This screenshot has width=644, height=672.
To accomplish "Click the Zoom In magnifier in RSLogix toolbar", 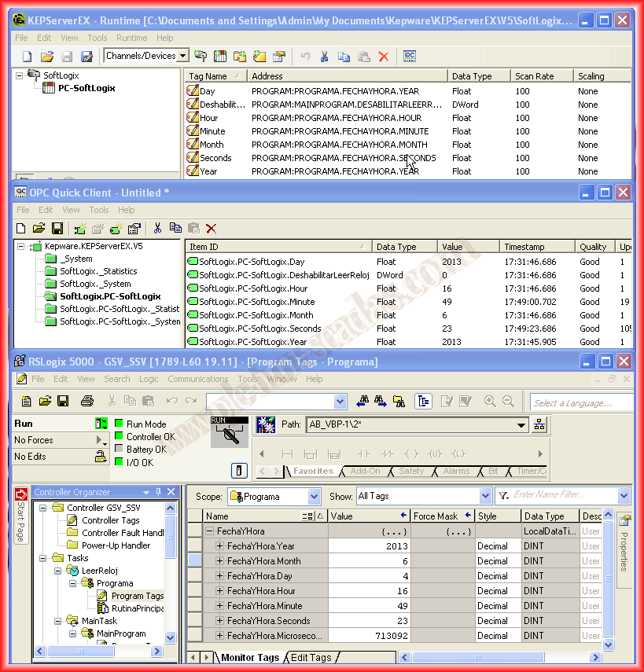I will [x=490, y=402].
